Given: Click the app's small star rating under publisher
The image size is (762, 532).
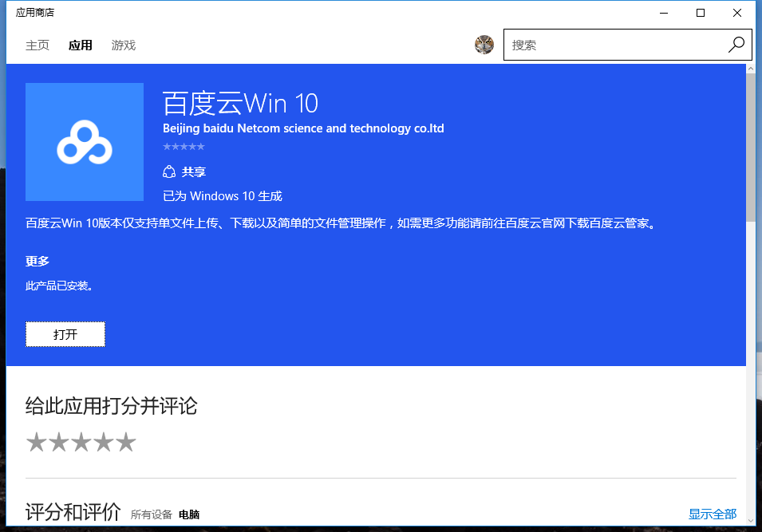Looking at the screenshot, I should click(x=184, y=146).
